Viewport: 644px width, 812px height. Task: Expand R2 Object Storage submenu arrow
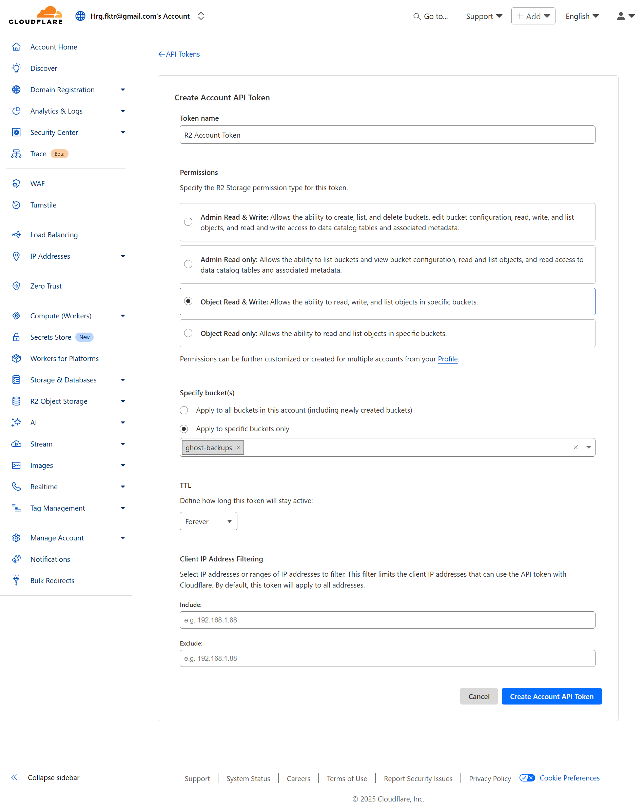[123, 401]
